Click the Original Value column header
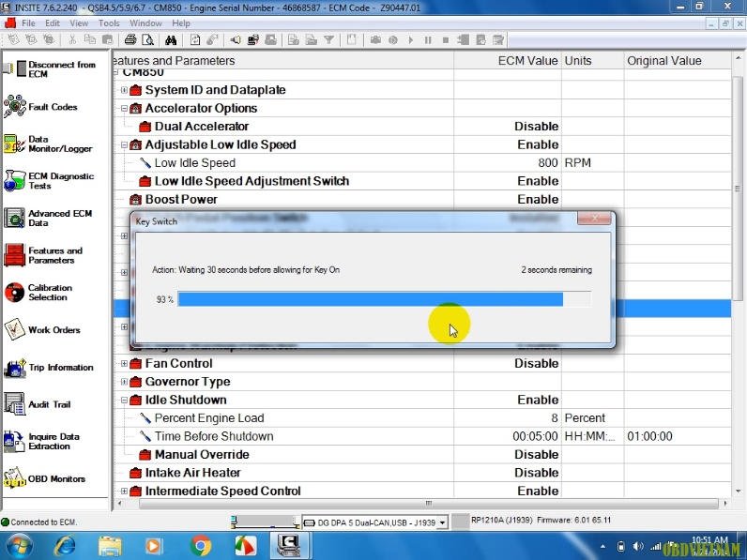Viewport: 747px width, 560px height. pyautogui.click(x=678, y=60)
